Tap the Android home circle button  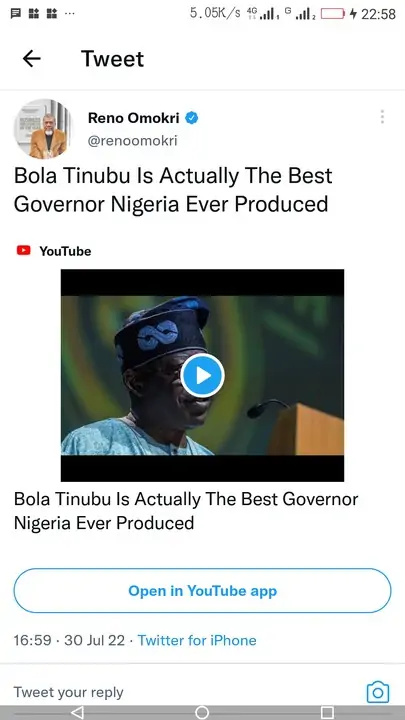point(202,712)
